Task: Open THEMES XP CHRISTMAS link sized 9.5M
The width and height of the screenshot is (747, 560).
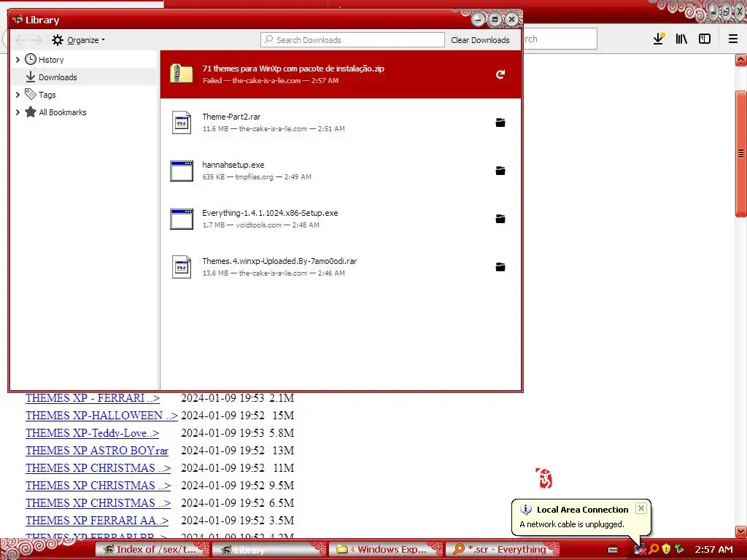Action: tap(98, 486)
